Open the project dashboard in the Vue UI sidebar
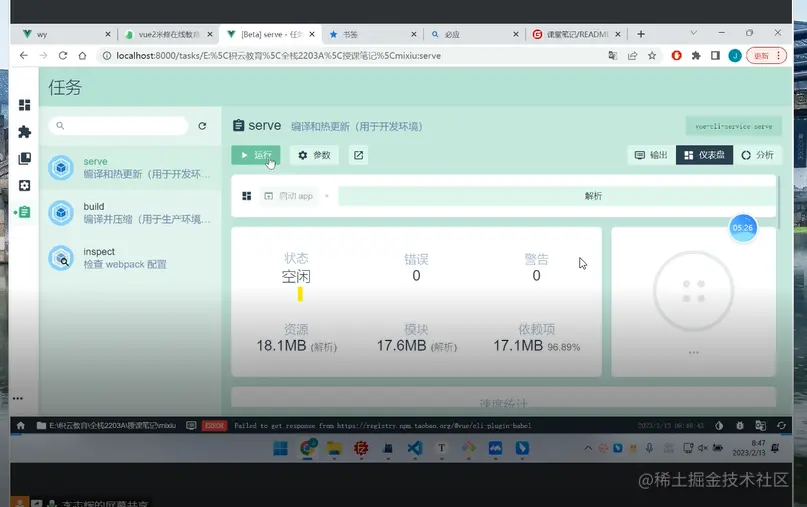The width and height of the screenshot is (807, 507). tap(24, 105)
